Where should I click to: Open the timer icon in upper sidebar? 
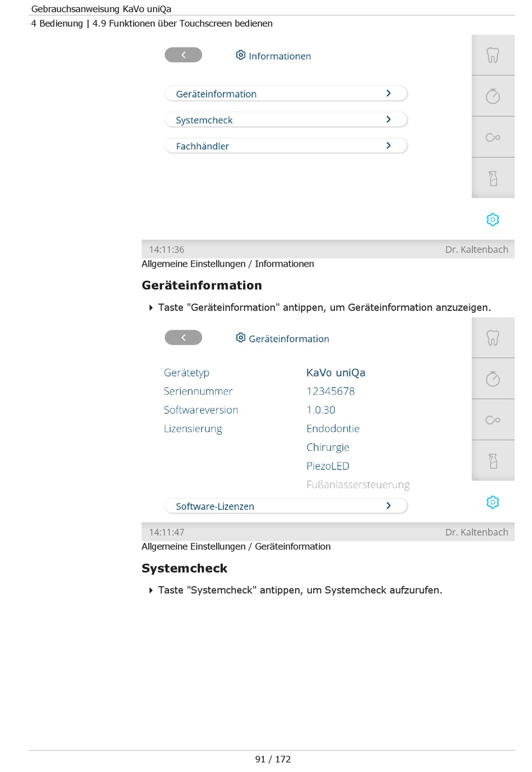[x=493, y=96]
